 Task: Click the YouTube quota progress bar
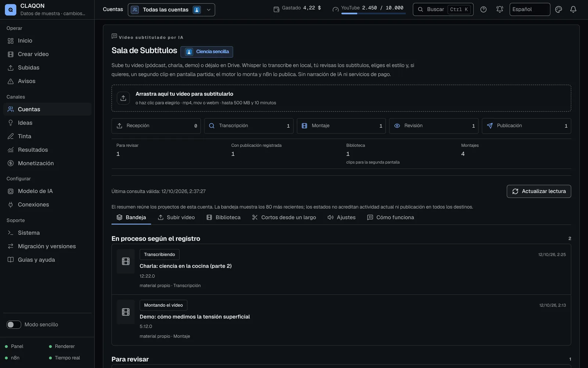tap(373, 14)
